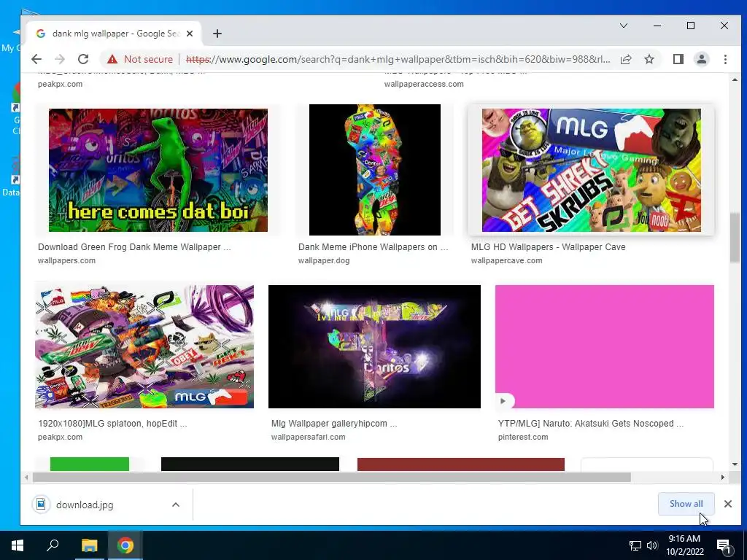
Task: Click the play icon on pink thumbnail
Action: pos(503,401)
